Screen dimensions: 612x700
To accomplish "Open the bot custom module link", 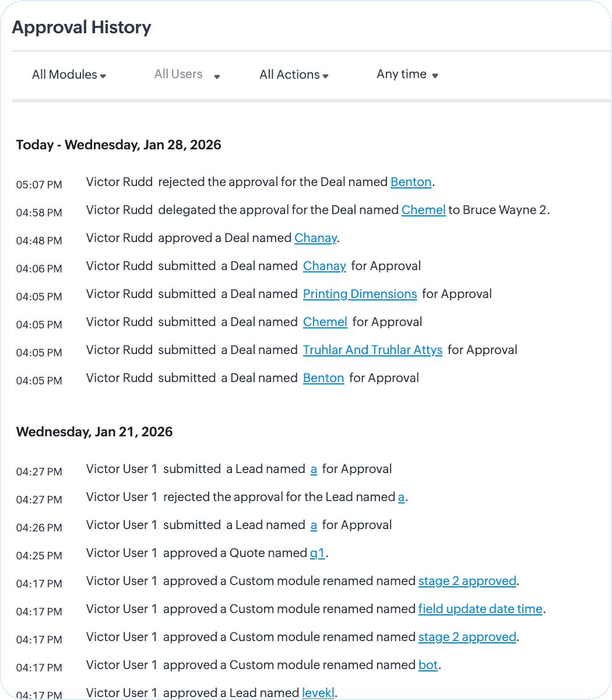I will (428, 665).
